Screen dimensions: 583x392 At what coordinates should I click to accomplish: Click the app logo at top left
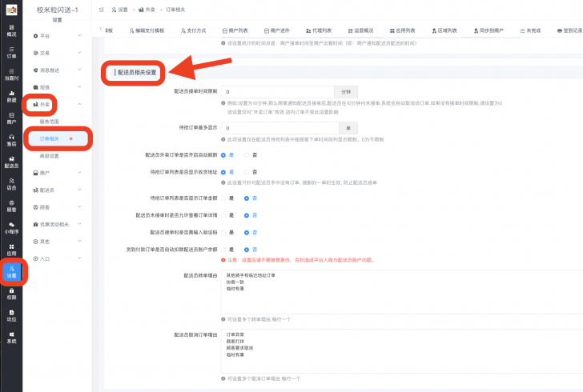pyautogui.click(x=11, y=10)
